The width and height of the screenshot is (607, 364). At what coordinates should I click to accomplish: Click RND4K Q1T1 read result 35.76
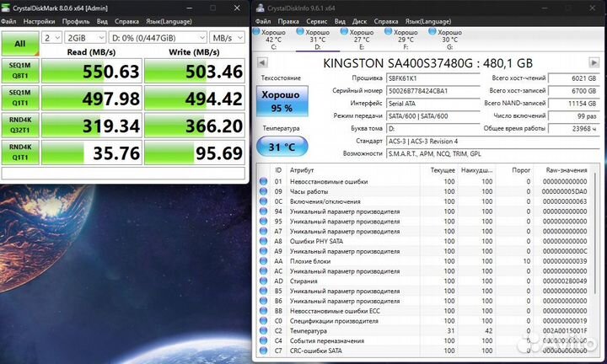coord(92,153)
